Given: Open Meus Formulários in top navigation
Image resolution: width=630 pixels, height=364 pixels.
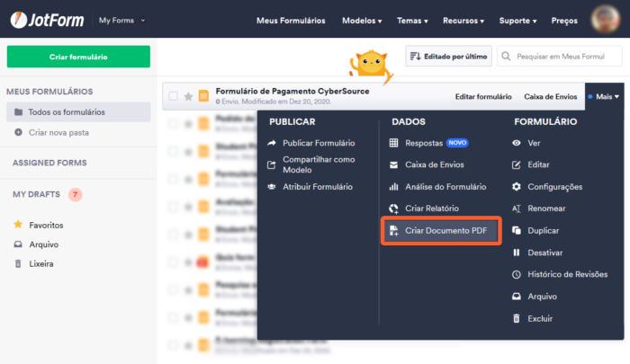Looking at the screenshot, I should (x=291, y=21).
